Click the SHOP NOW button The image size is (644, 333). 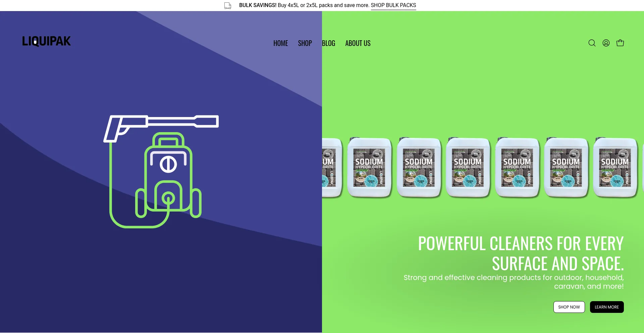click(x=569, y=307)
